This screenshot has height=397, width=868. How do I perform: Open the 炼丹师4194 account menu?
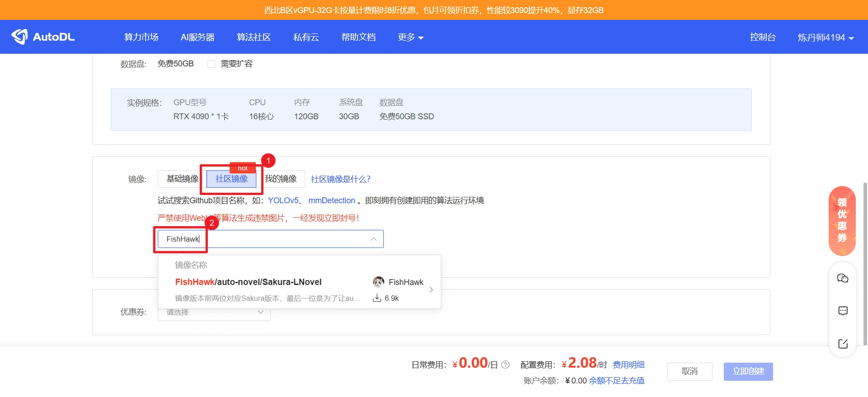click(x=825, y=37)
